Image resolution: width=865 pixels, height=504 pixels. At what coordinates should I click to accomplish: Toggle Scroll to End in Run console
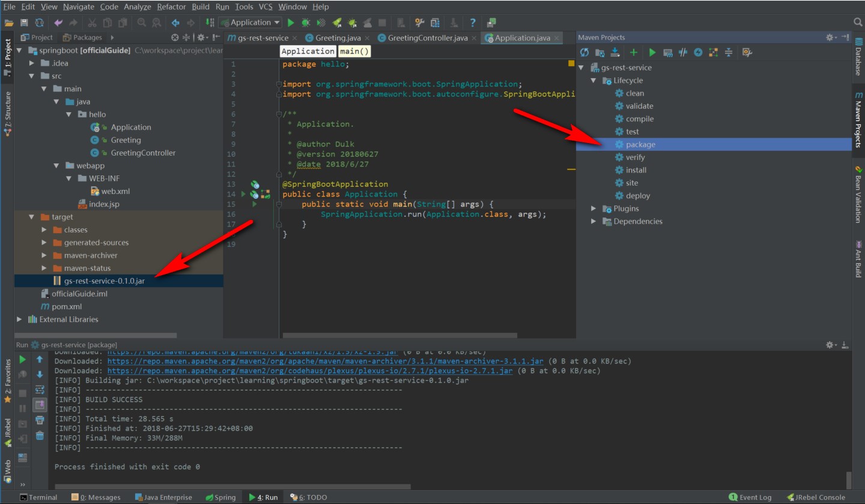click(40, 405)
